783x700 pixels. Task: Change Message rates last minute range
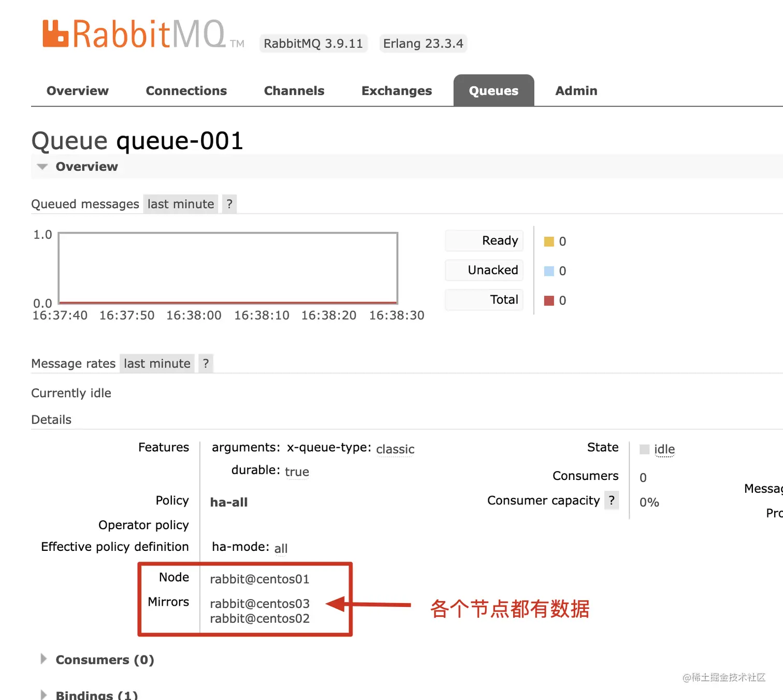(157, 363)
